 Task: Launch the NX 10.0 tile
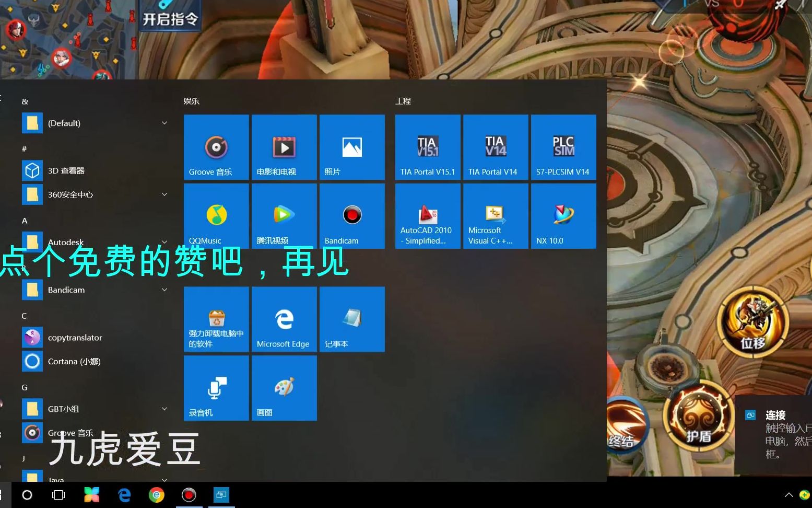coord(563,216)
